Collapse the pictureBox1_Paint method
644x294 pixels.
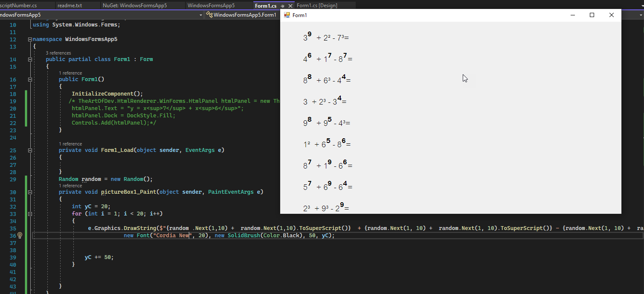29,192
